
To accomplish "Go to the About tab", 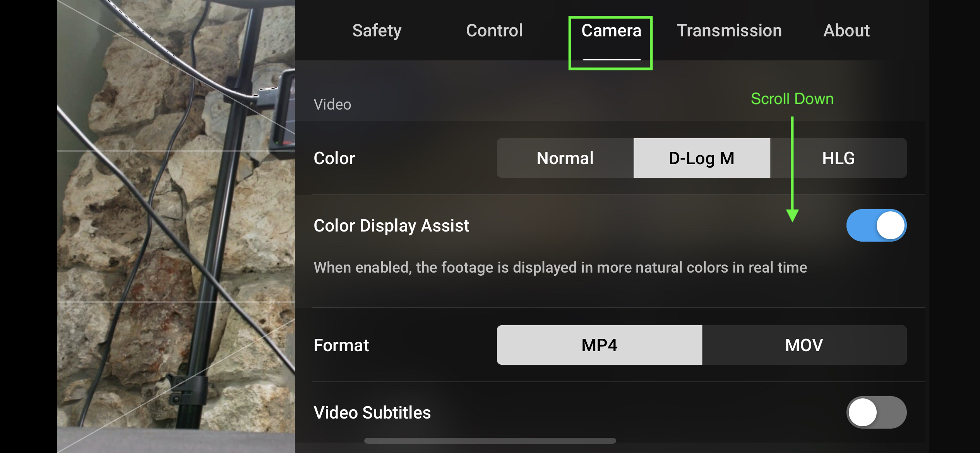I will click(x=846, y=31).
